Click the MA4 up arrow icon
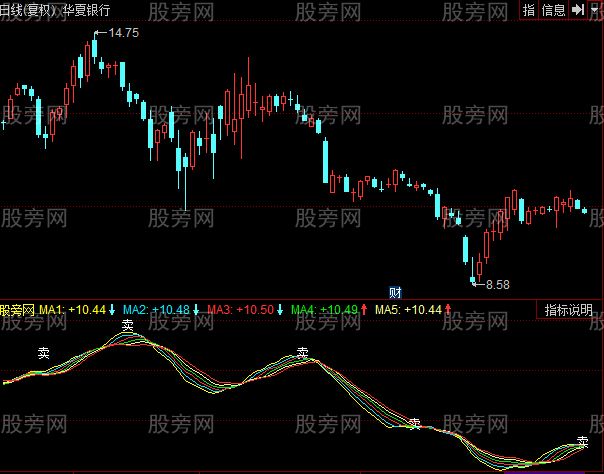Viewport: 604px width, 474px height. (x=364, y=310)
